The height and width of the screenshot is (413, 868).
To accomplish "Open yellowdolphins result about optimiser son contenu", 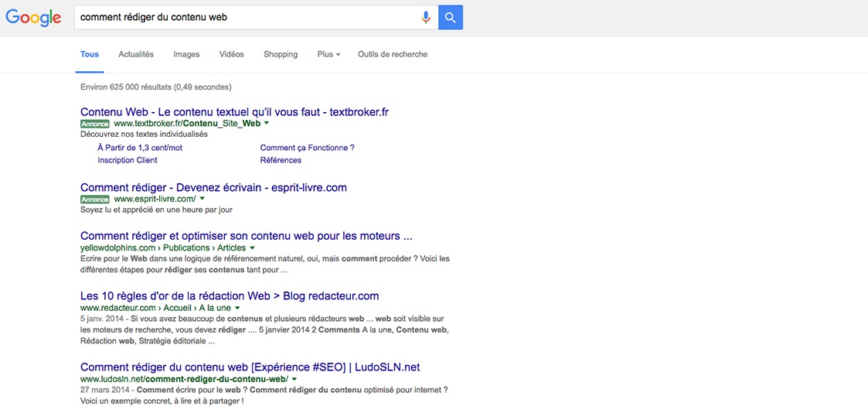I will [x=247, y=237].
